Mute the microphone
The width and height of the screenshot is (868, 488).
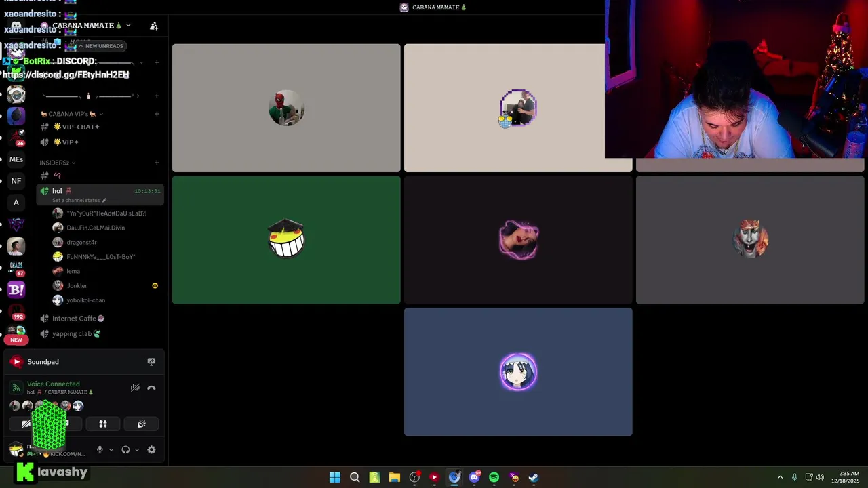point(100,449)
